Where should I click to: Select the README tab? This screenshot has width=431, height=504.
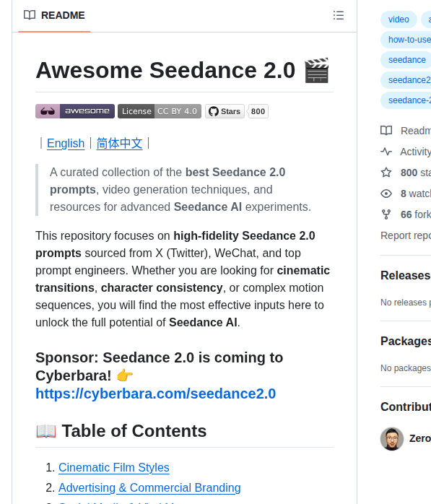54,15
